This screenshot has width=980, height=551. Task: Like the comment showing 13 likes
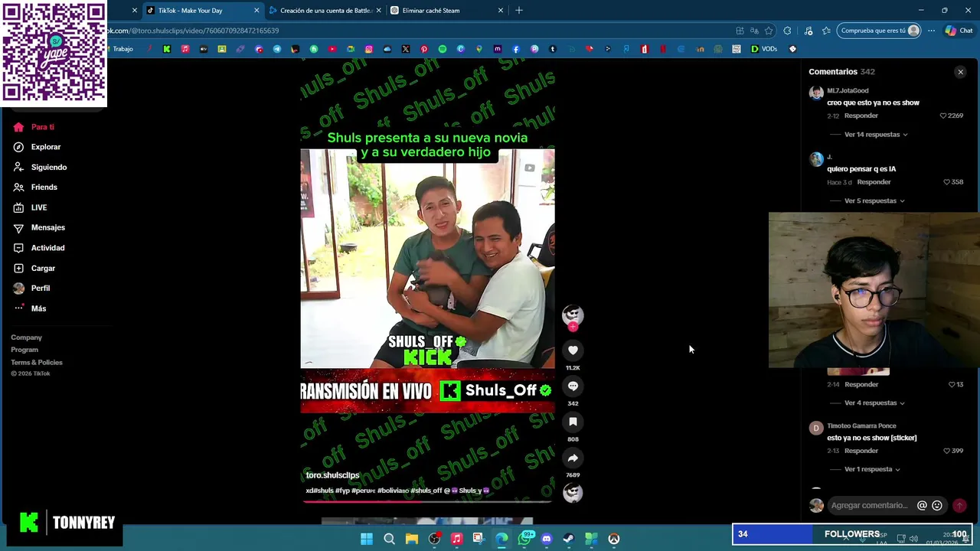click(x=952, y=384)
